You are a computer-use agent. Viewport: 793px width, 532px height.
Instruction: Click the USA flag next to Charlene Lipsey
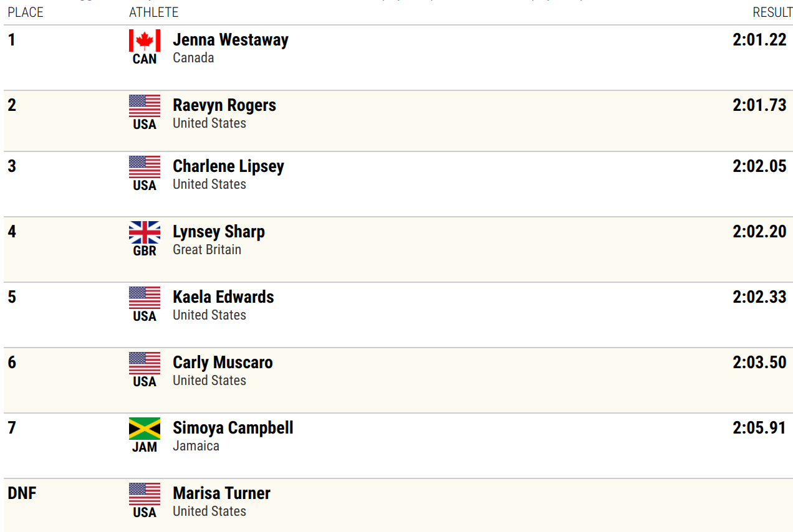click(x=145, y=167)
